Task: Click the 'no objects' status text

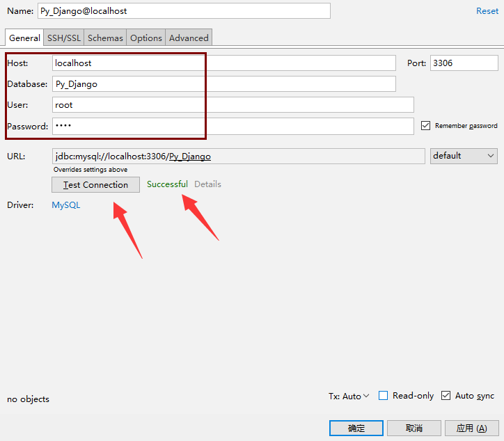Action: point(29,399)
